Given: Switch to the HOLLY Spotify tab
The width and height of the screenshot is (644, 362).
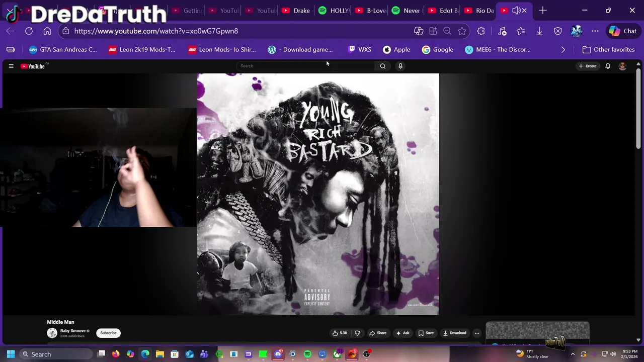Looking at the screenshot, I should (334, 11).
